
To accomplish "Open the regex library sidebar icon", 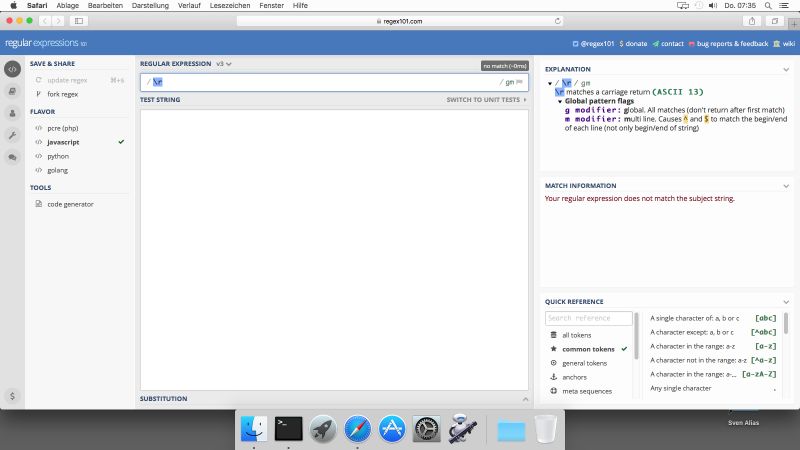I will coord(12,91).
